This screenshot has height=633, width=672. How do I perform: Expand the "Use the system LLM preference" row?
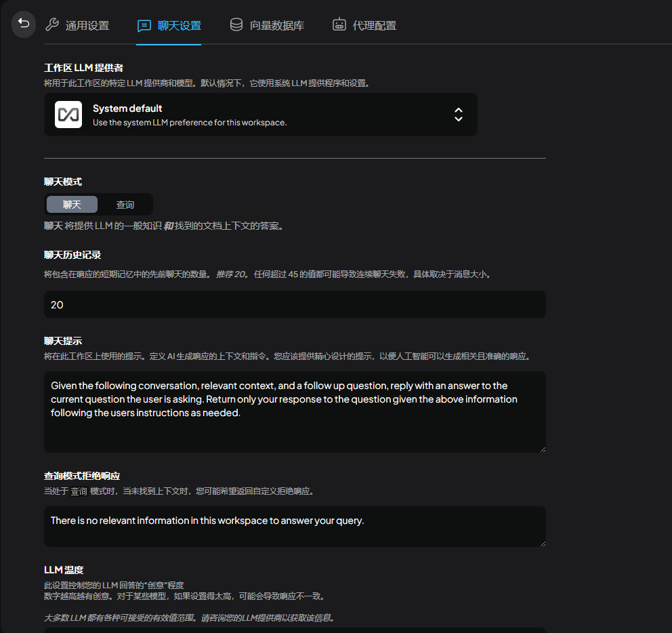(x=190, y=123)
